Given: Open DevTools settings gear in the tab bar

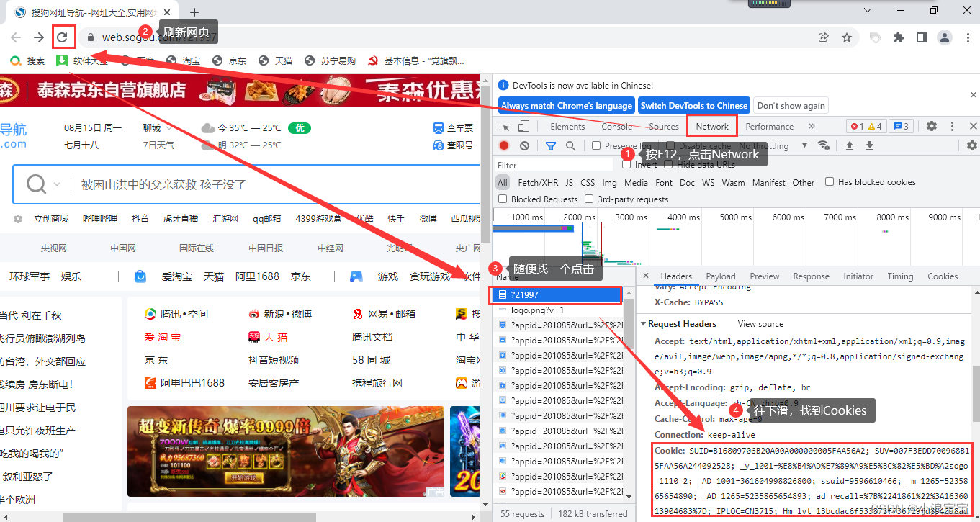Looking at the screenshot, I should [932, 126].
